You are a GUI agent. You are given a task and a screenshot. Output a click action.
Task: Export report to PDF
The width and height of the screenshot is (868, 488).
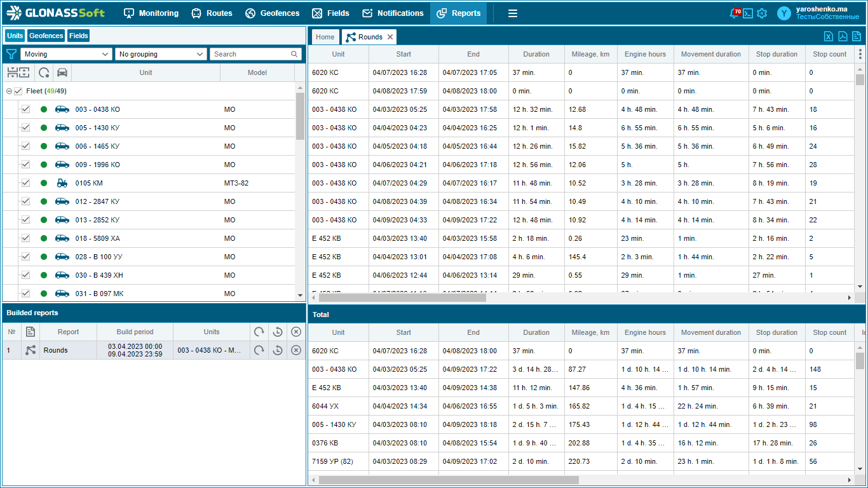pyautogui.click(x=843, y=36)
